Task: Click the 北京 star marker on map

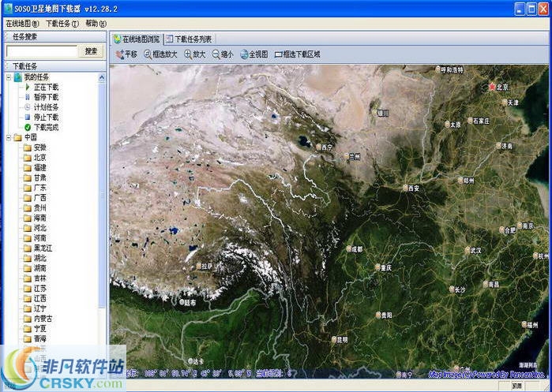Action: pyautogui.click(x=492, y=87)
